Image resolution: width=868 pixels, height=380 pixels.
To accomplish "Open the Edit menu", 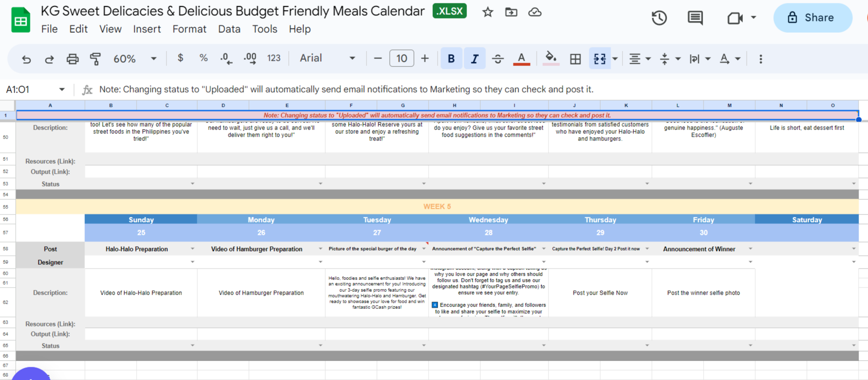I will tap(78, 29).
